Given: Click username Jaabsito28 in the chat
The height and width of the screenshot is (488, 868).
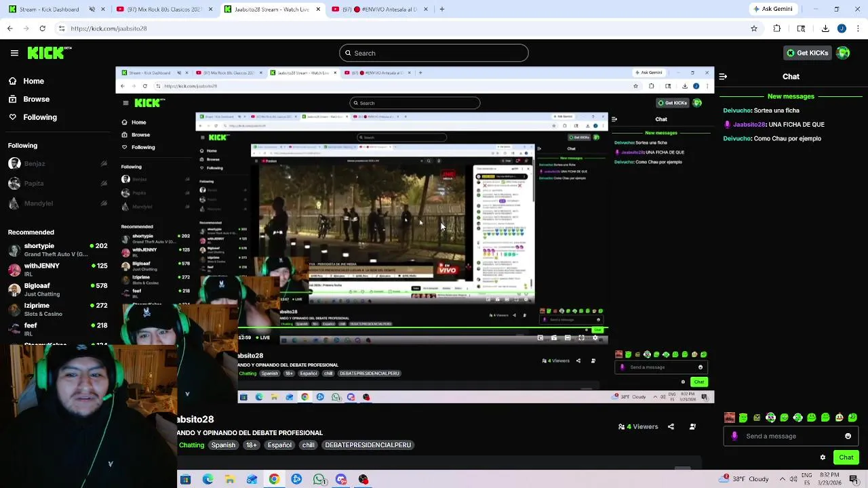Looking at the screenshot, I should [x=749, y=125].
